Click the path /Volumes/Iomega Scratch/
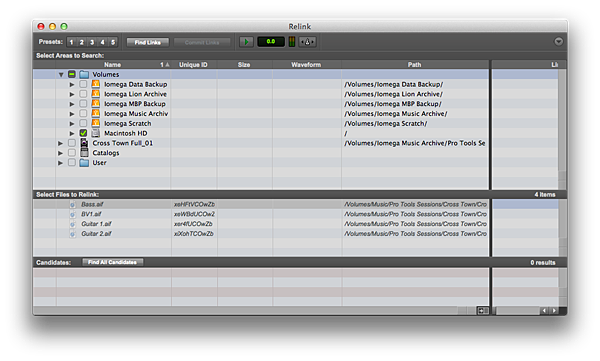 pyautogui.click(x=386, y=124)
